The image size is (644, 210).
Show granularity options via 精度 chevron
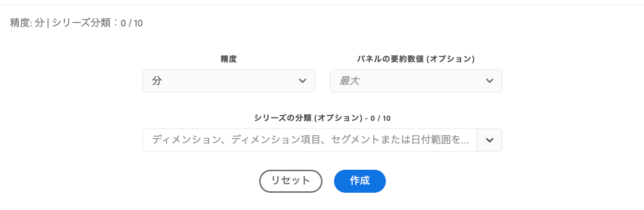point(302,81)
